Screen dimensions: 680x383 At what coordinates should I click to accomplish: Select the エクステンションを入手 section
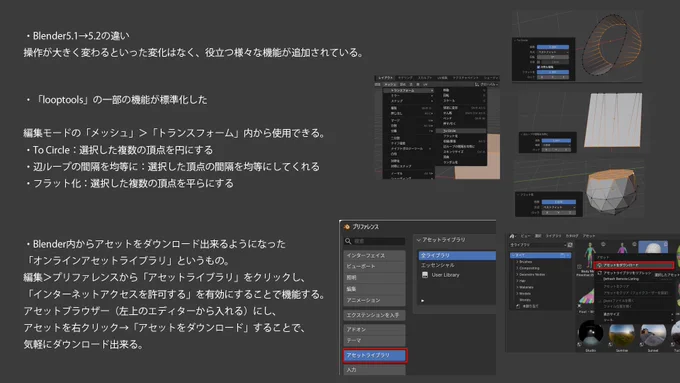[x=375, y=315]
